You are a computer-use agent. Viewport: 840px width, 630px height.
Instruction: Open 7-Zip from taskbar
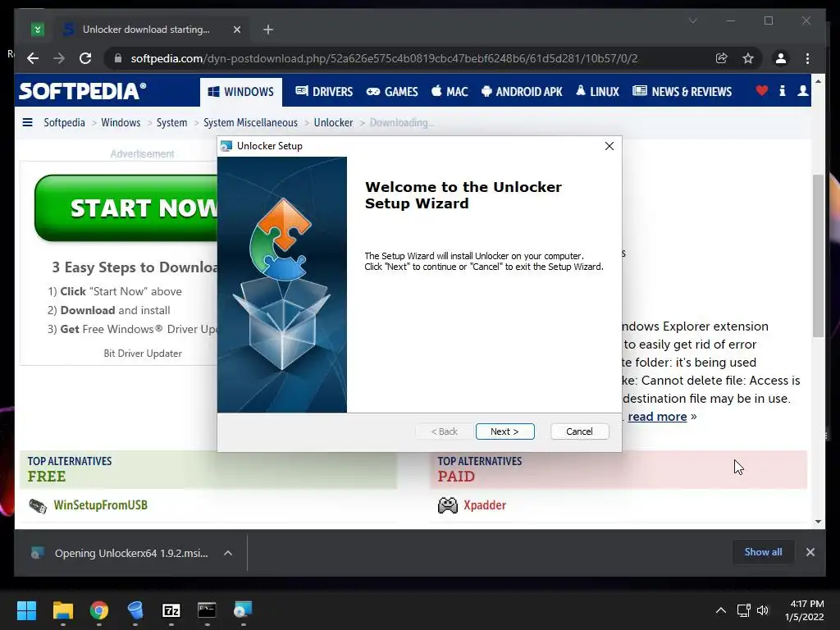tap(171, 610)
